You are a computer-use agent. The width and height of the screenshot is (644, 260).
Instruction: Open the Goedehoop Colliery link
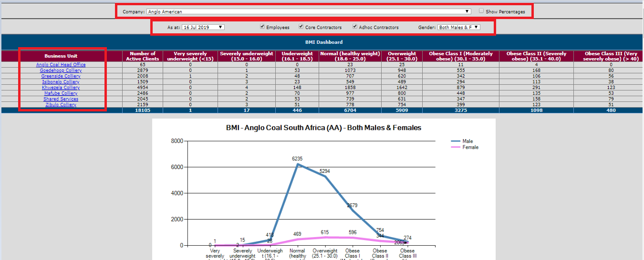(61, 70)
